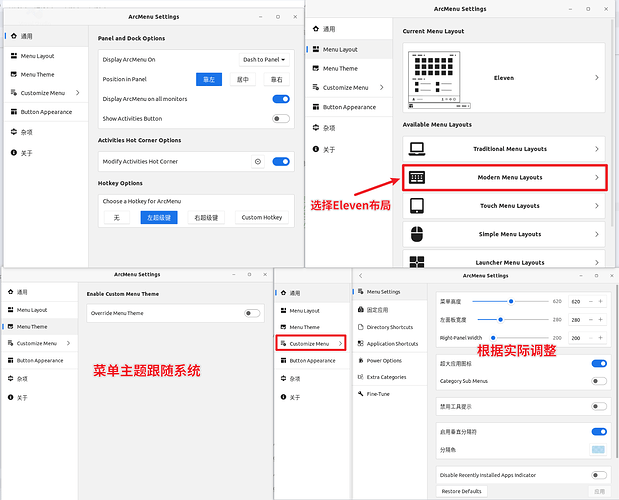The width and height of the screenshot is (619, 500).
Task: Choose Custom Hotkey button
Action: click(x=262, y=217)
